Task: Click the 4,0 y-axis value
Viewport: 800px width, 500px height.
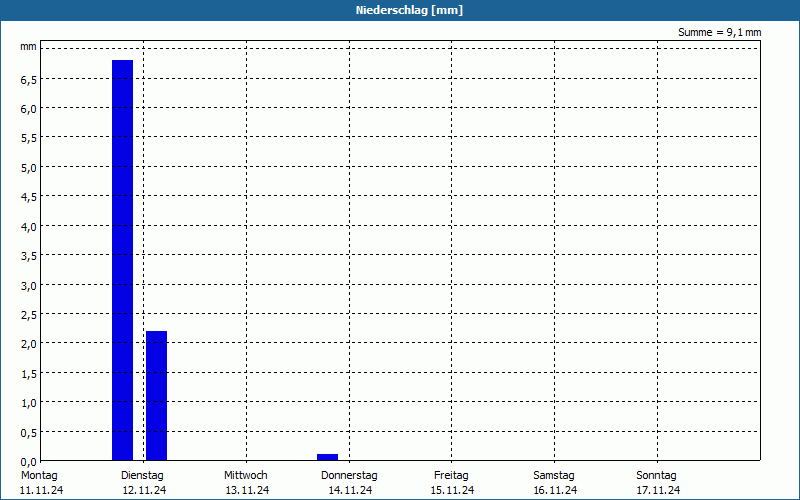Action: pos(29,227)
